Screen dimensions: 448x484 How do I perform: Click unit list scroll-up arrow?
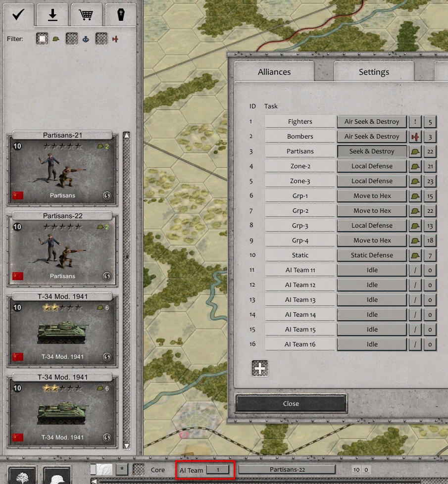[126, 135]
